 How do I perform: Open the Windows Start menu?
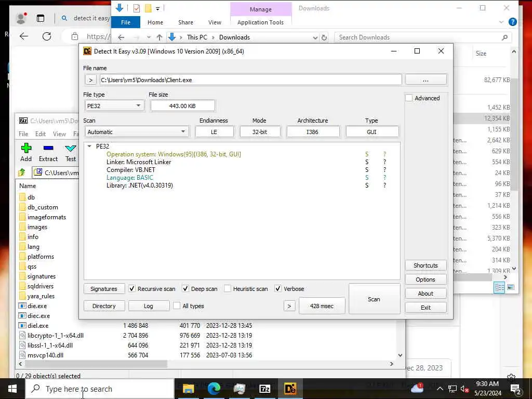tap(12, 389)
